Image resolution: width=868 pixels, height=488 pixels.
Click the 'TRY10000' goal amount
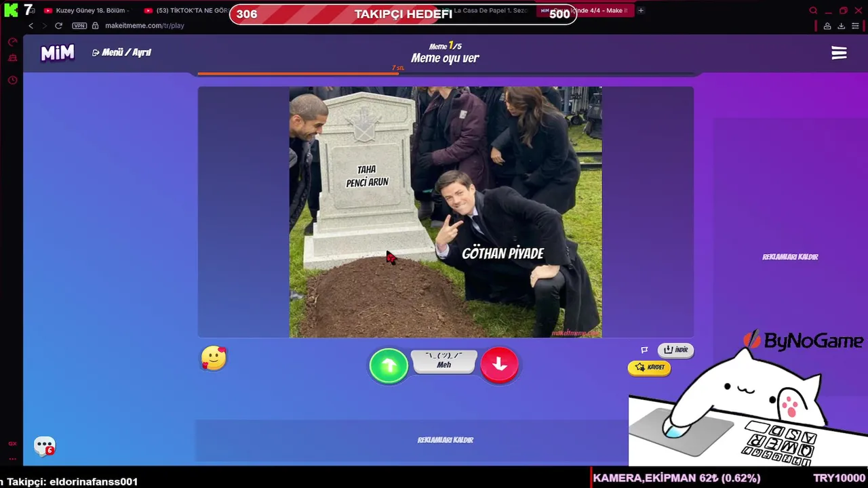(840, 479)
